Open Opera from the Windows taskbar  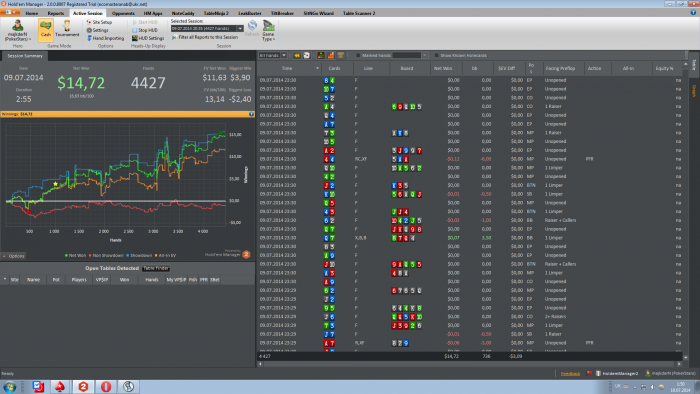tap(106, 386)
